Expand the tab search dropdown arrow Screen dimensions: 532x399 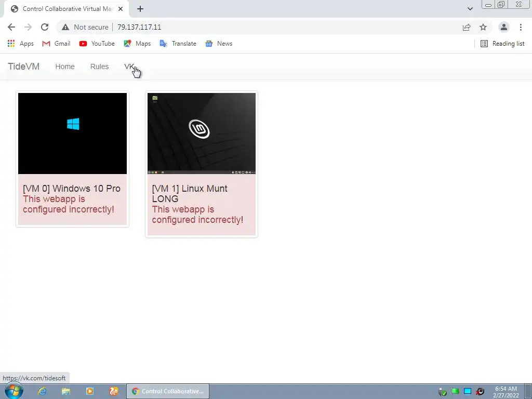pos(470,9)
